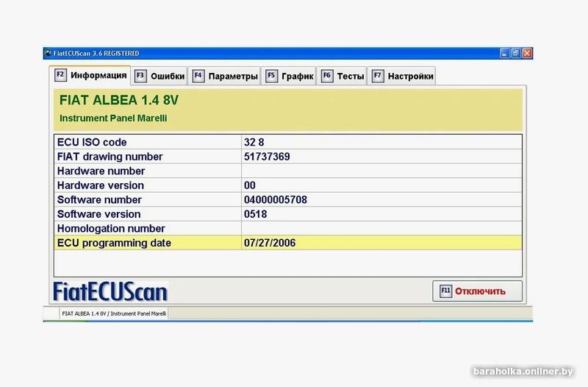Click the Отключить disconnect button

click(x=477, y=291)
